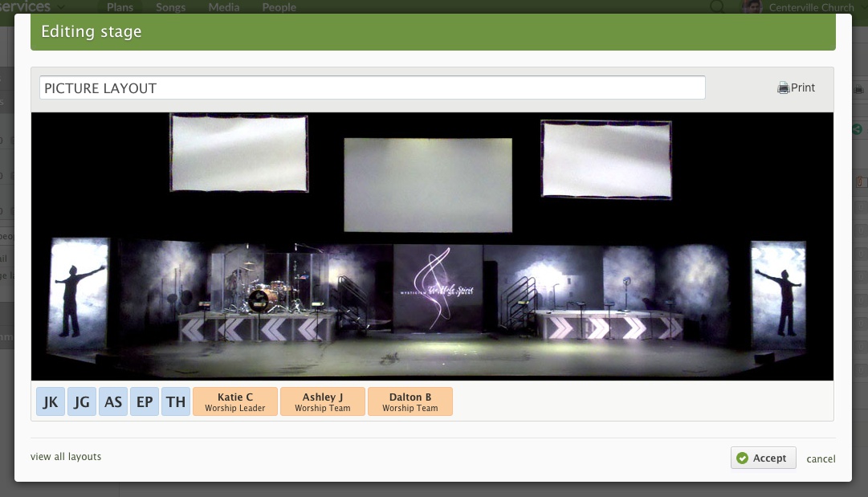Select Songs in the navigation bar

pyautogui.click(x=170, y=7)
